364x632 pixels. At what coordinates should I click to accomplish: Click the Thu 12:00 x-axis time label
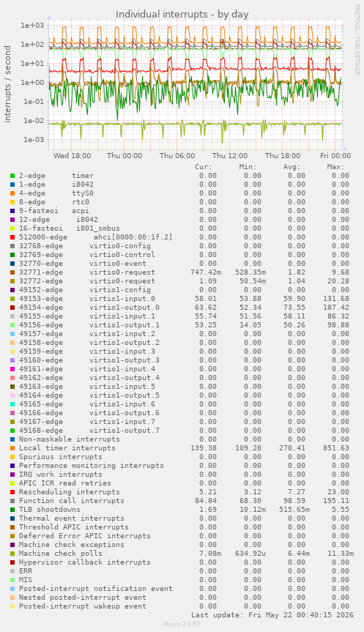click(x=230, y=155)
